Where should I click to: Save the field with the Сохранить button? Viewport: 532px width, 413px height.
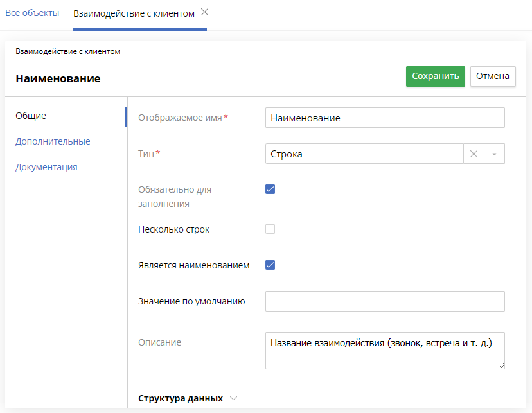(x=435, y=76)
